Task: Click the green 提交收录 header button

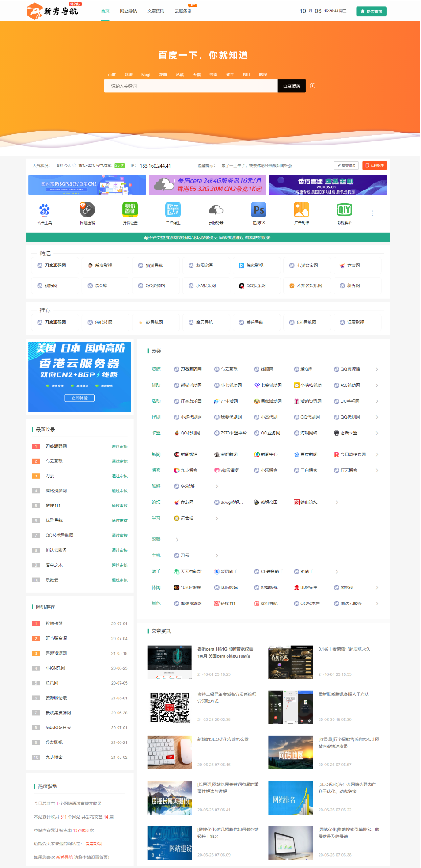Action: (371, 11)
